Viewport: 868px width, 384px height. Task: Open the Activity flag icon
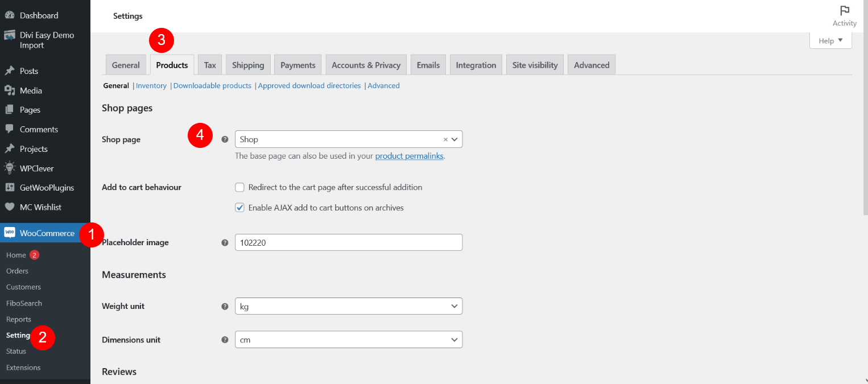tap(845, 11)
